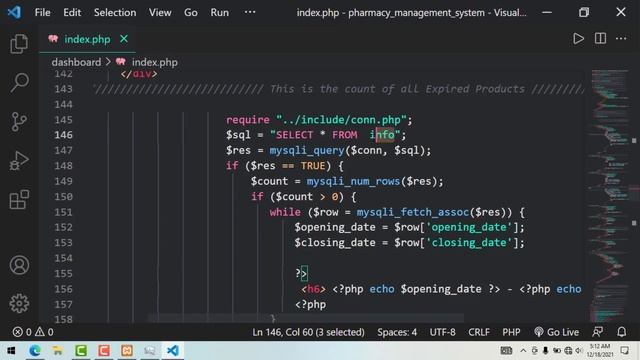640x360 pixels.
Task: Open the Windows Start menu
Action: [x=11, y=351]
